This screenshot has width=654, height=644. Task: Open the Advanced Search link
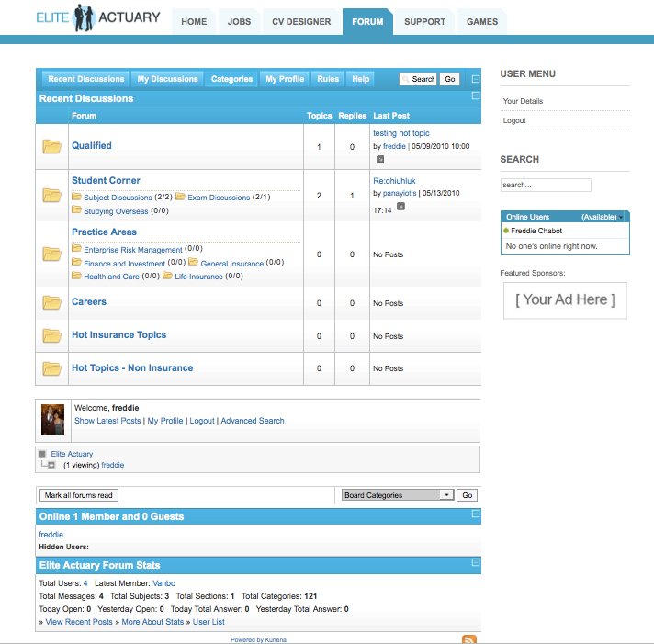(253, 421)
